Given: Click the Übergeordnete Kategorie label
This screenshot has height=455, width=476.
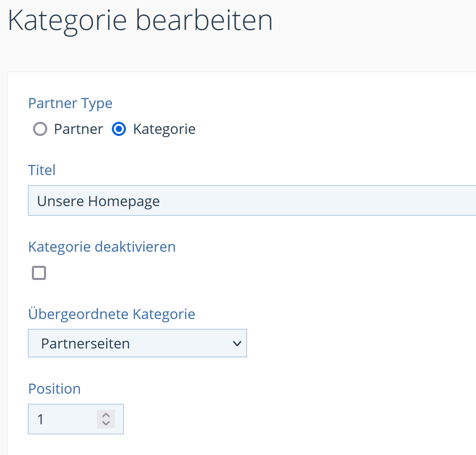Looking at the screenshot, I should (111, 314).
